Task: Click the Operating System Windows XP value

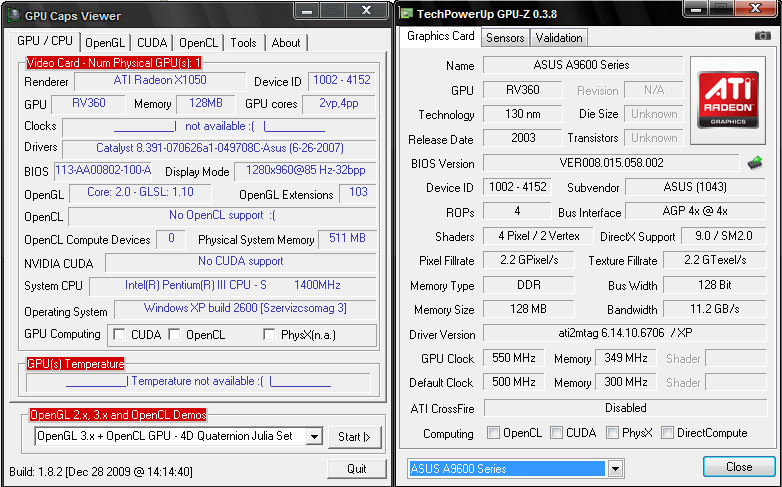Action: pos(245,309)
